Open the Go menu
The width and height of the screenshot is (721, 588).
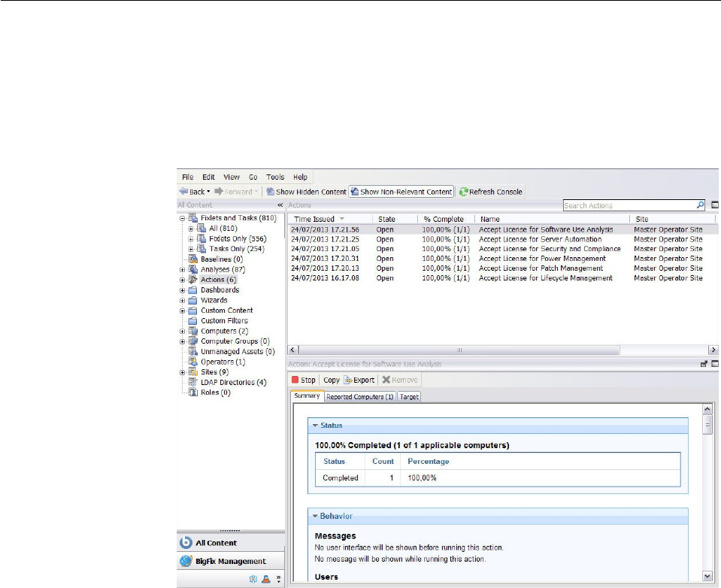[x=253, y=177]
